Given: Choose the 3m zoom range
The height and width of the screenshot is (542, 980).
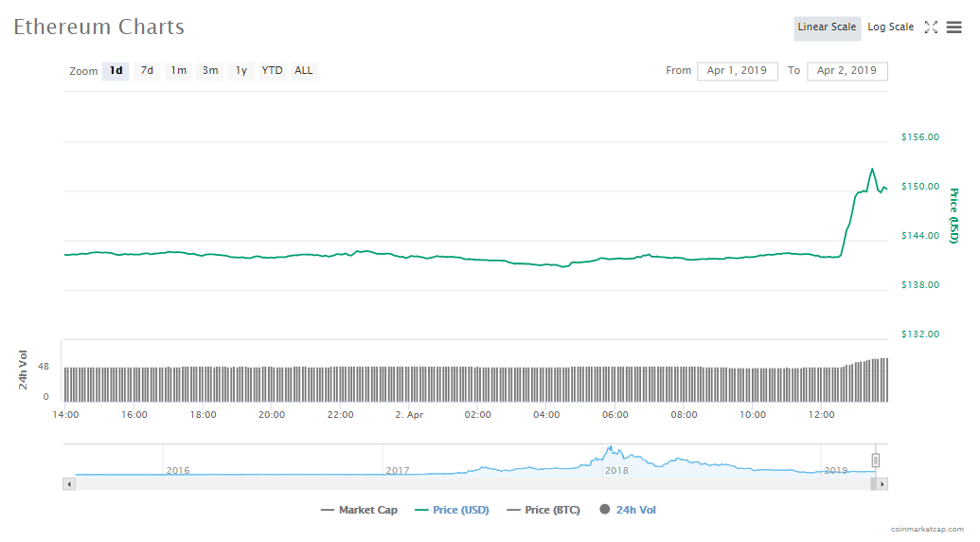Looking at the screenshot, I should tap(210, 71).
